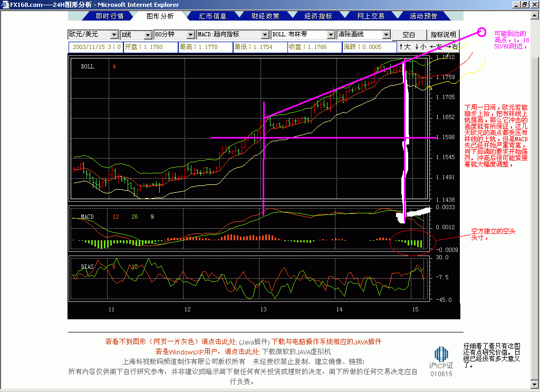Expand the K线 chart type dropdown
This screenshot has height=392, width=540.
pyautogui.click(x=148, y=35)
